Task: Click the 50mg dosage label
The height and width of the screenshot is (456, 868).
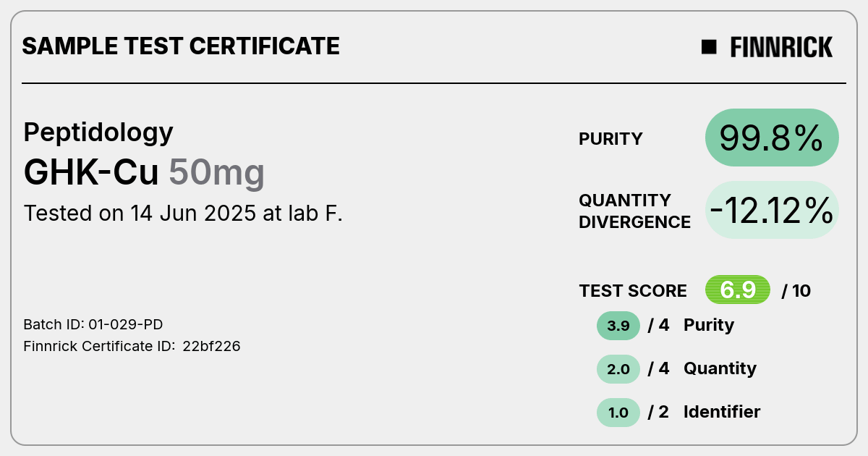Action: click(217, 174)
